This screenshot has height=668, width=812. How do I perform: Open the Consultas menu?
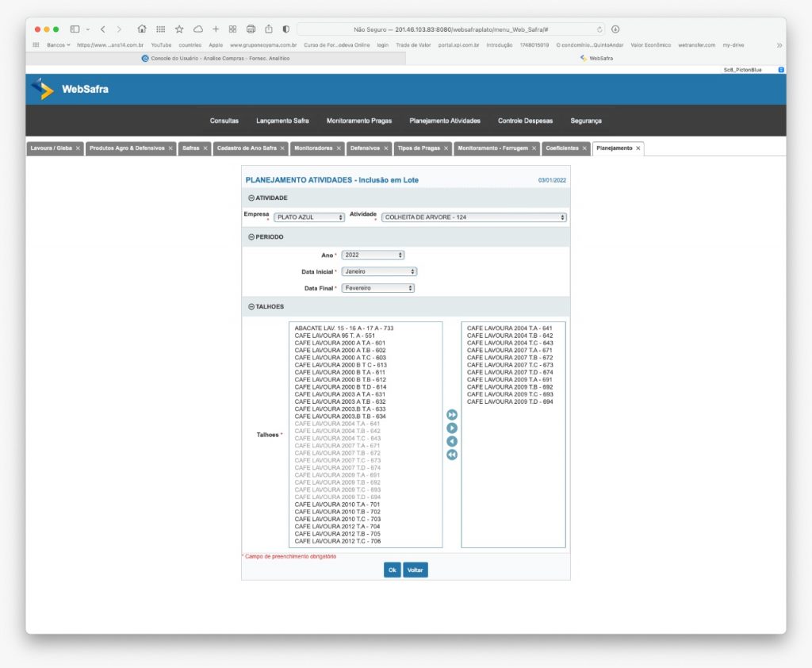point(224,121)
